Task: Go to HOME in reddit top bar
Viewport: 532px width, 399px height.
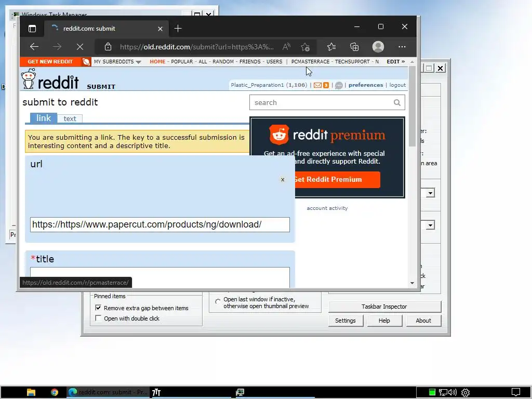Action: pyautogui.click(x=157, y=62)
